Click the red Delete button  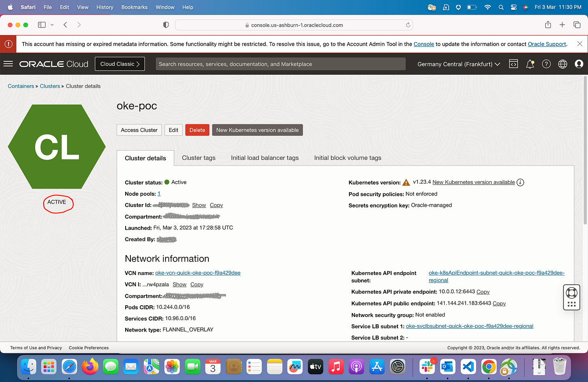click(x=197, y=130)
